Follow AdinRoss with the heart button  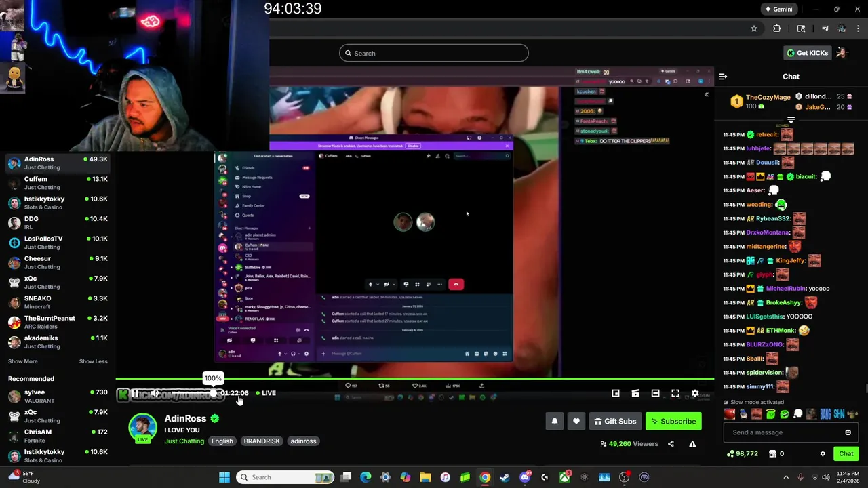click(576, 421)
